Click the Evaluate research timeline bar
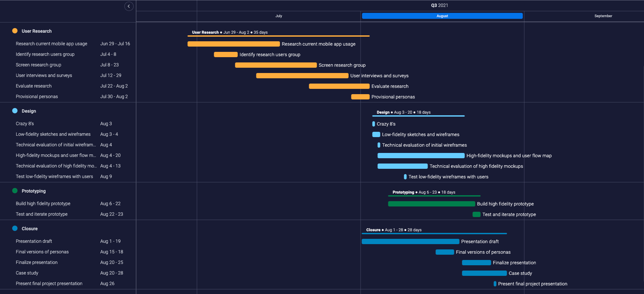The height and width of the screenshot is (294, 644). (339, 86)
